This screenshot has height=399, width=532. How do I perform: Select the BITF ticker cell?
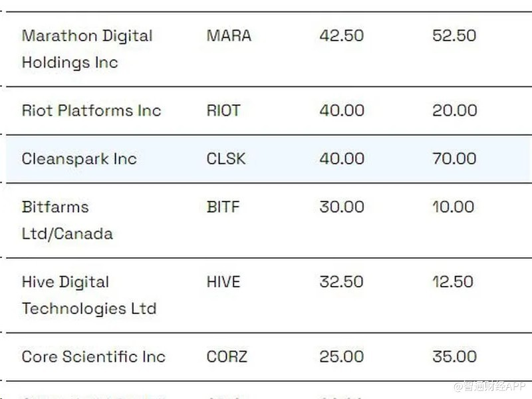coord(223,207)
